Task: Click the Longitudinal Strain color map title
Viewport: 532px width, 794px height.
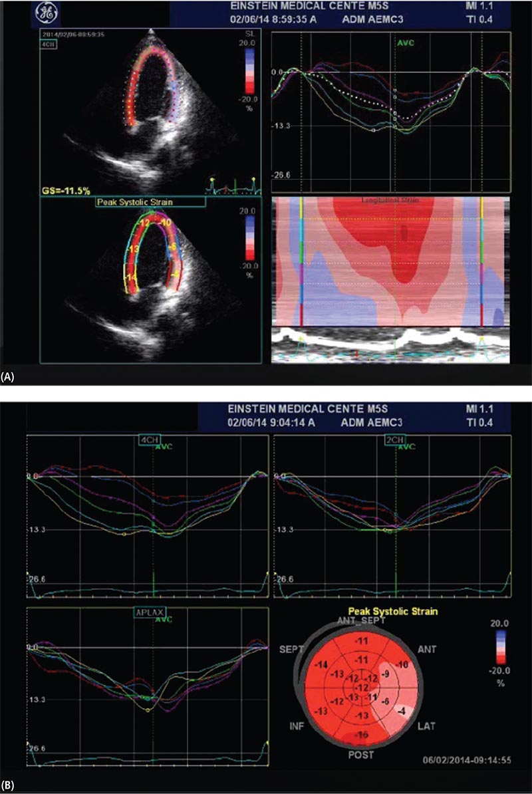Action: [x=389, y=199]
